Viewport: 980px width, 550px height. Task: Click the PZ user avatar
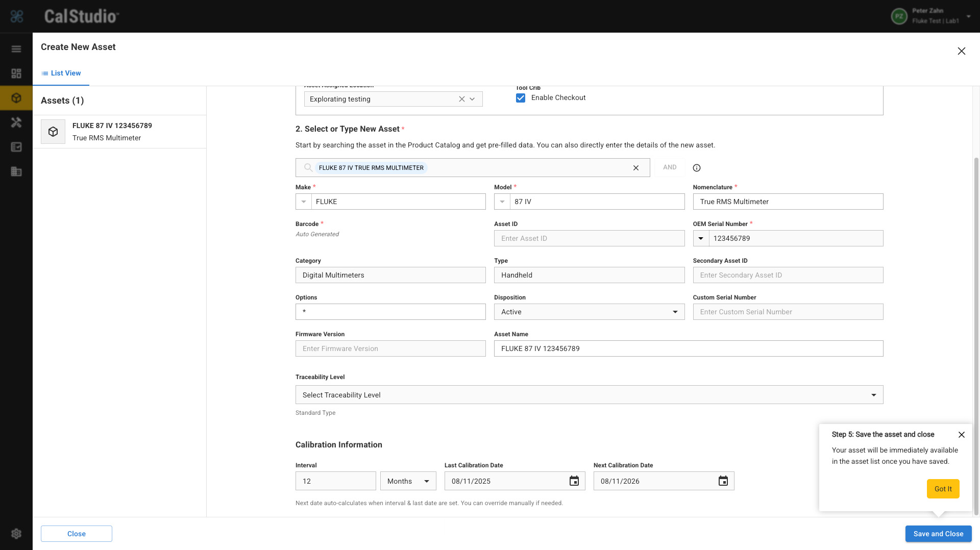click(x=899, y=16)
